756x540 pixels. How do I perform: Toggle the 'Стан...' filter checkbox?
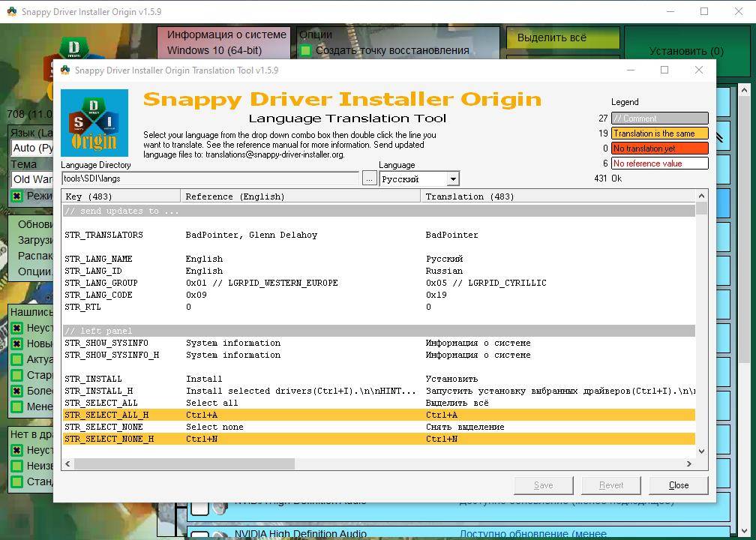coord(16,481)
